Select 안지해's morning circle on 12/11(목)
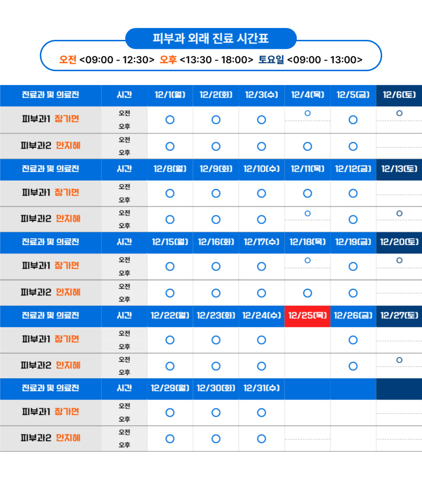Screen dimensions: 422x504 [x=307, y=214]
